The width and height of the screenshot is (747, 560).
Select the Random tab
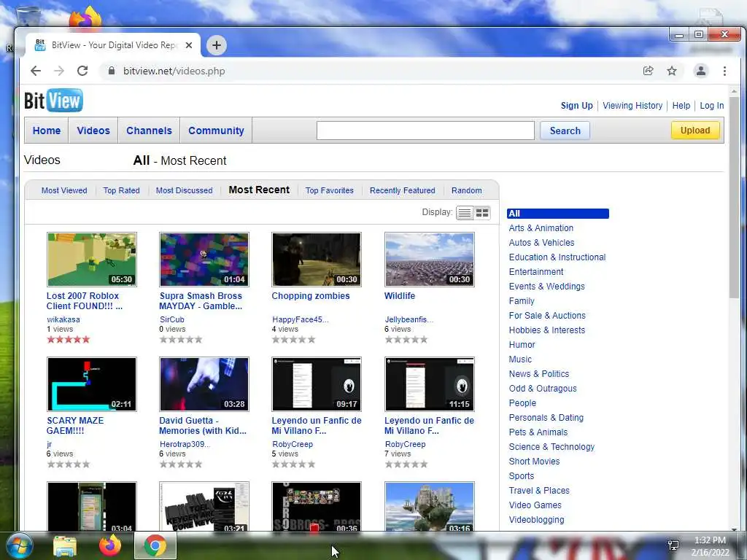467,190
